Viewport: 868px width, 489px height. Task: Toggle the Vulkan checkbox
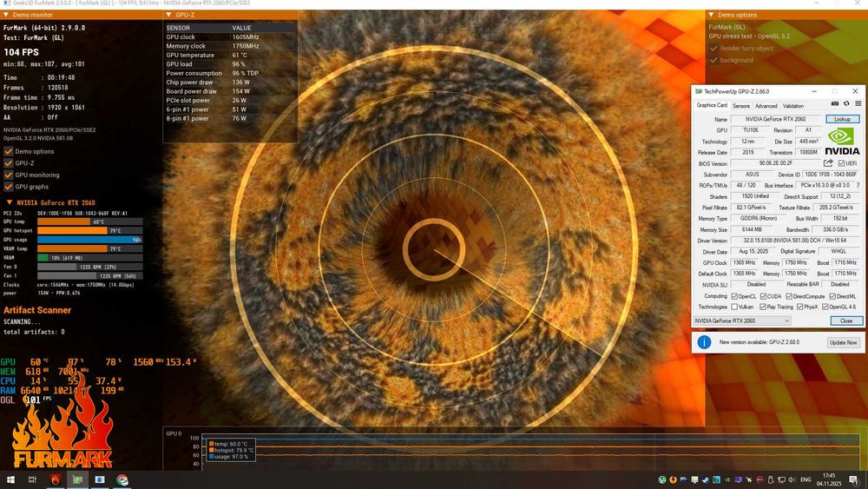734,307
